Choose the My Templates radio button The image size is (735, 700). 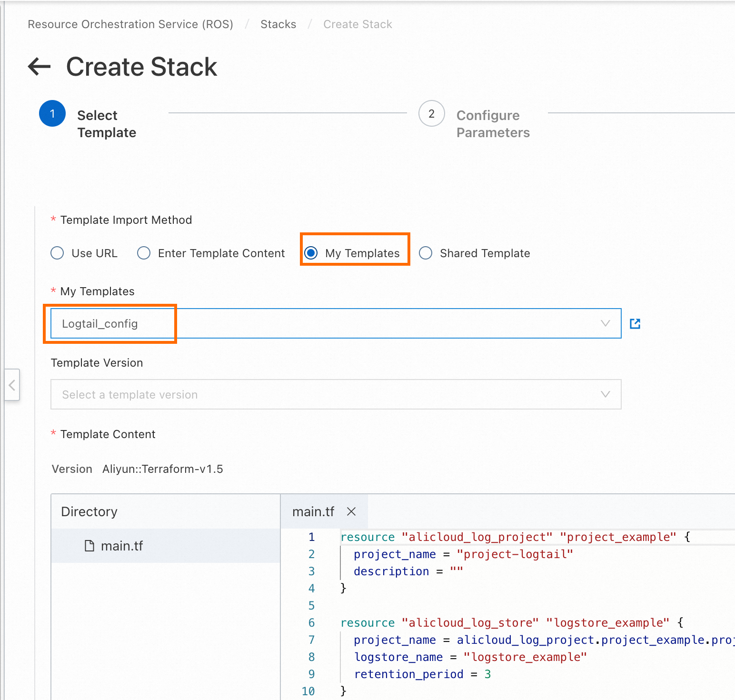tap(311, 253)
